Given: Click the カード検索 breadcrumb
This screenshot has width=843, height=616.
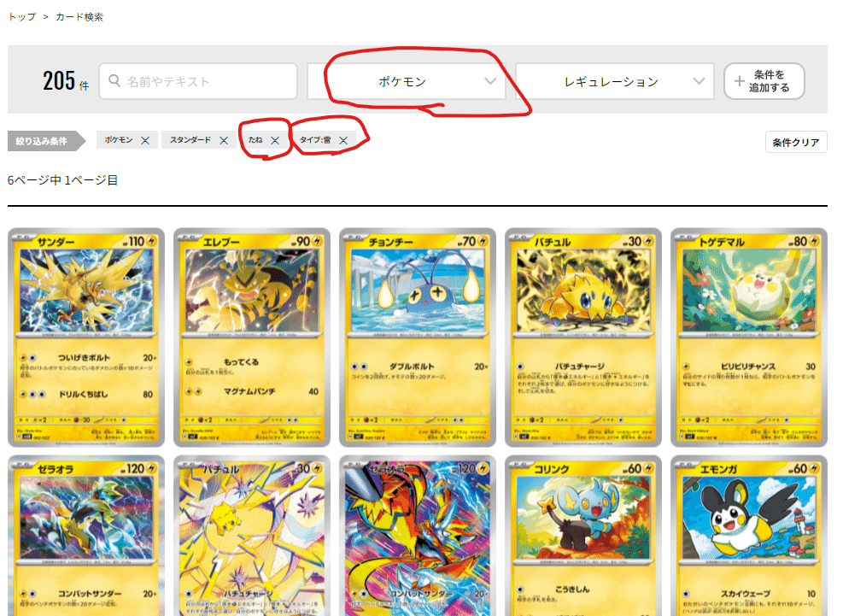Looking at the screenshot, I should [x=79, y=17].
